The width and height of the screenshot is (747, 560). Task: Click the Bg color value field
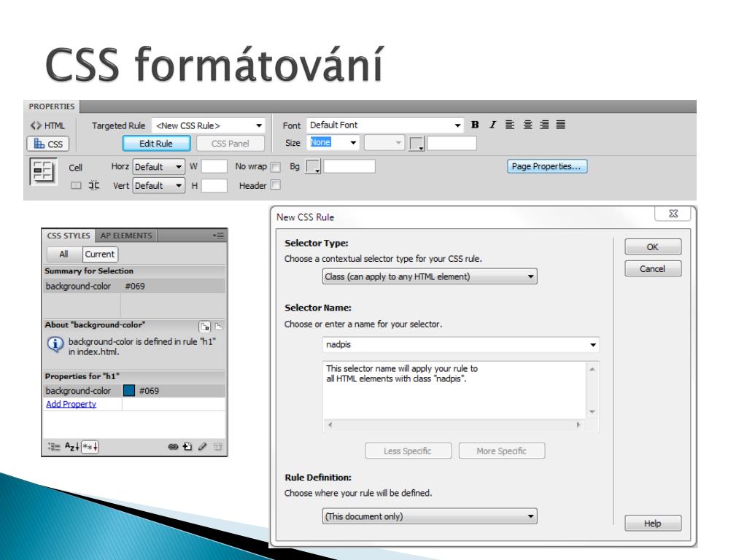pos(349,167)
